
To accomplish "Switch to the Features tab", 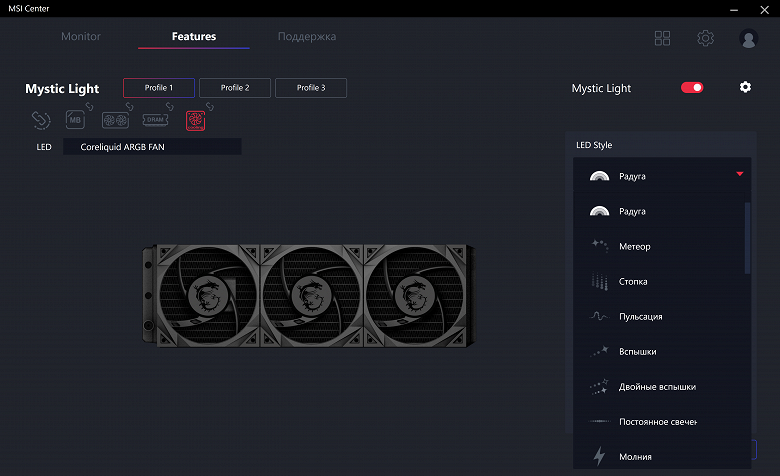I will pos(194,36).
